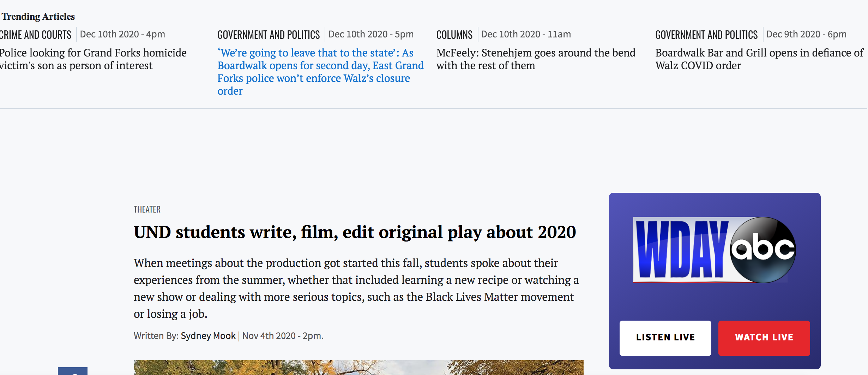Click the WDAY abc logo

tap(714, 250)
